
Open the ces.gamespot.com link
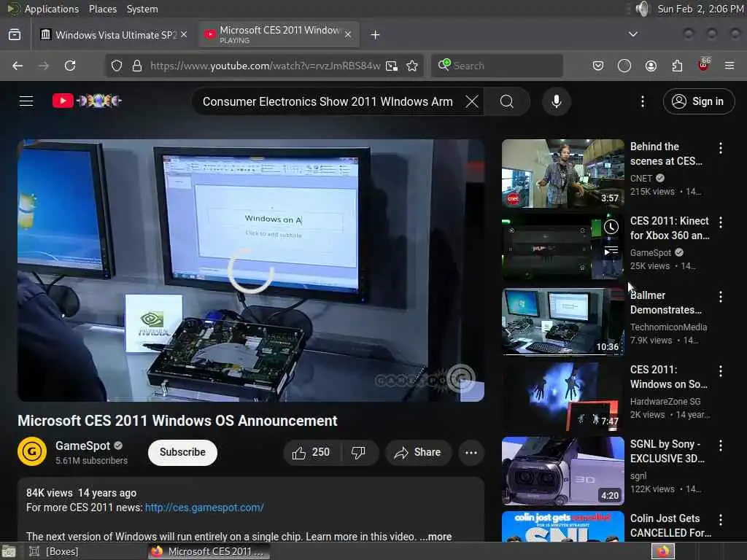click(204, 507)
